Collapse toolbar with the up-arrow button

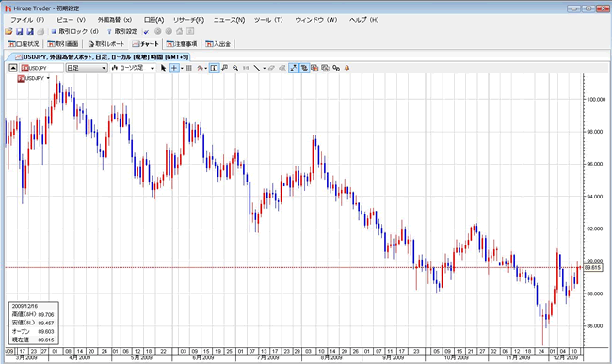pyautogui.click(x=13, y=68)
